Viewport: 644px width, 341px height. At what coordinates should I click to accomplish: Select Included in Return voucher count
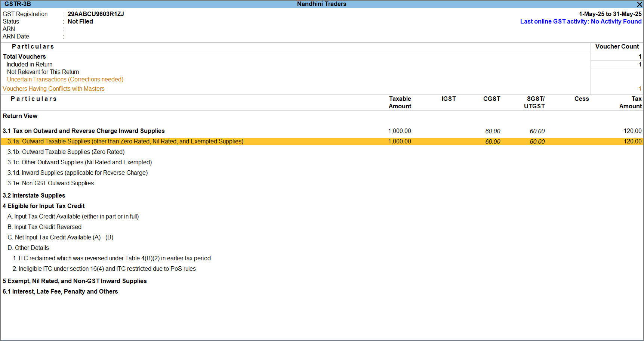pos(29,64)
